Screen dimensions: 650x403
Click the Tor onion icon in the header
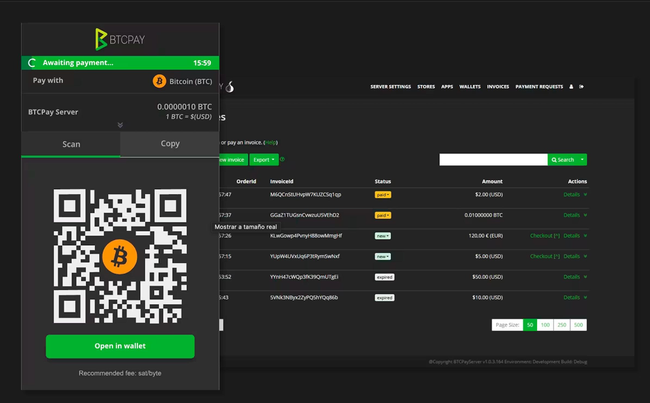(x=230, y=87)
